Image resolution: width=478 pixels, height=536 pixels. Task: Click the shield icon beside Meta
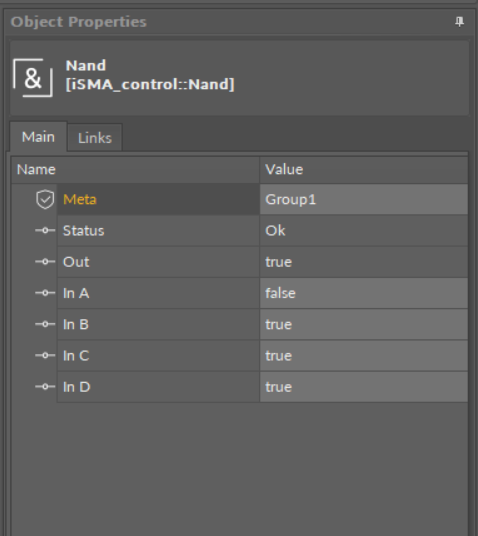(x=45, y=199)
